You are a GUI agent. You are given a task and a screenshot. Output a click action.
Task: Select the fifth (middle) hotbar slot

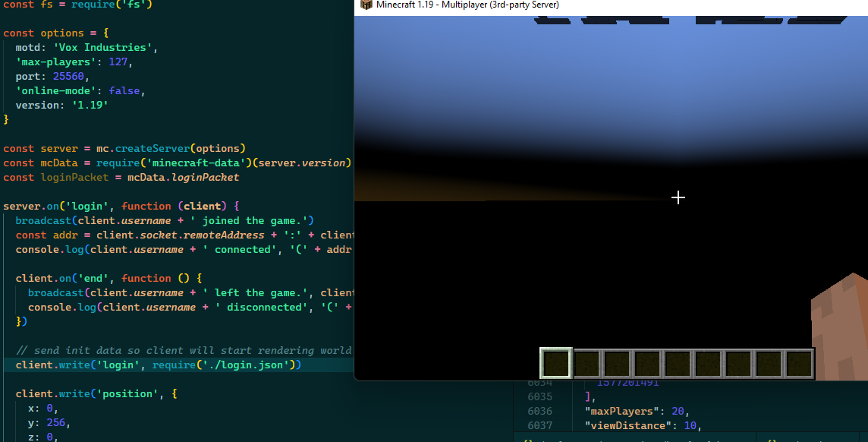coord(678,363)
